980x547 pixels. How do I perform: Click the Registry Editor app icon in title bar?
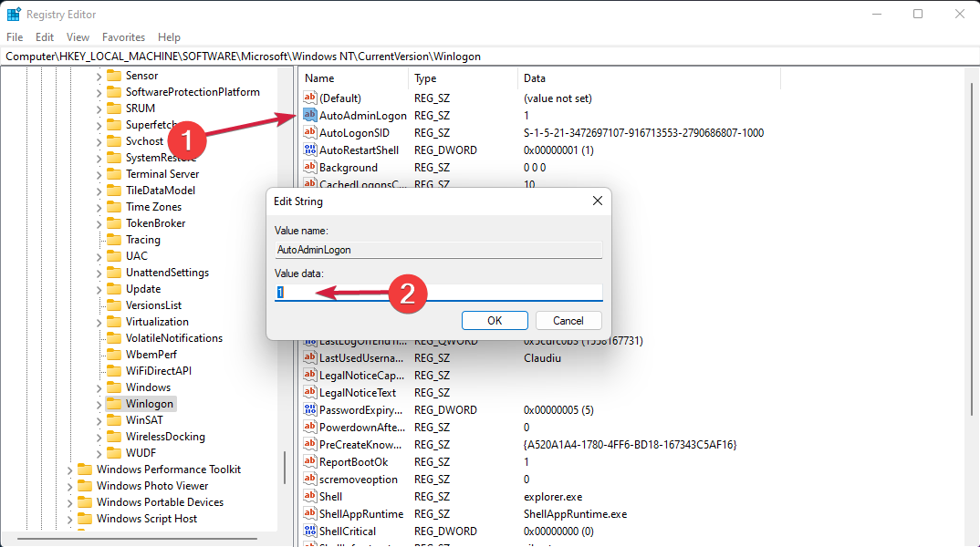tap(14, 14)
